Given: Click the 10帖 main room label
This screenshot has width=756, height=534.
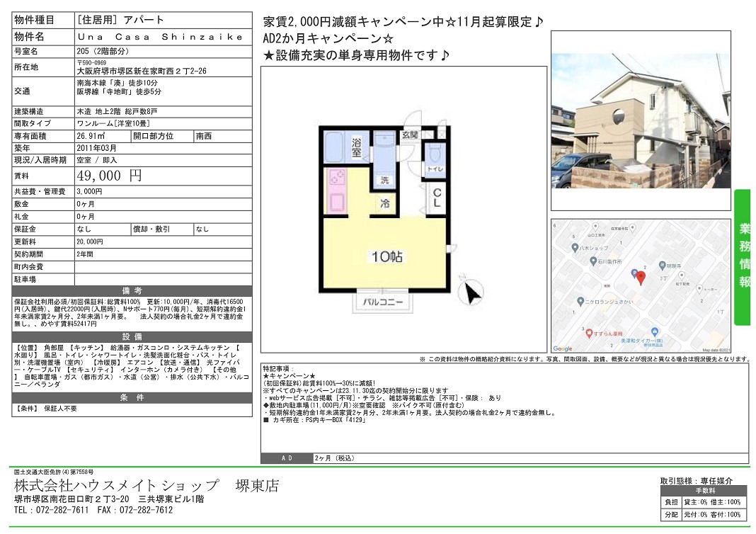Looking at the screenshot, I should coord(386,256).
